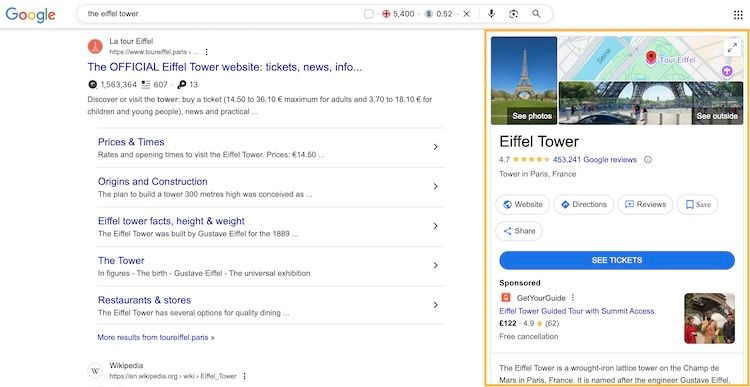The height and width of the screenshot is (387, 750).
Task: Click the Wikipedia source name
Action: (x=126, y=365)
